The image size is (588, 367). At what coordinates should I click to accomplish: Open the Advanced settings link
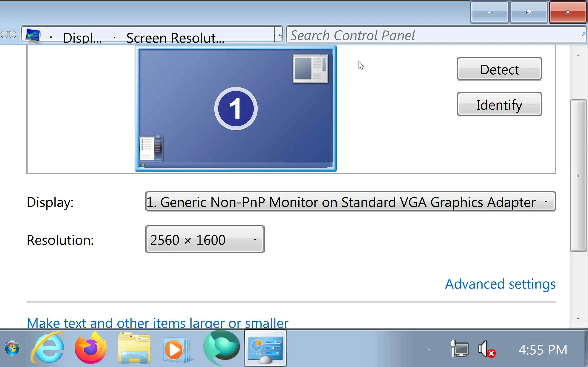tap(500, 284)
